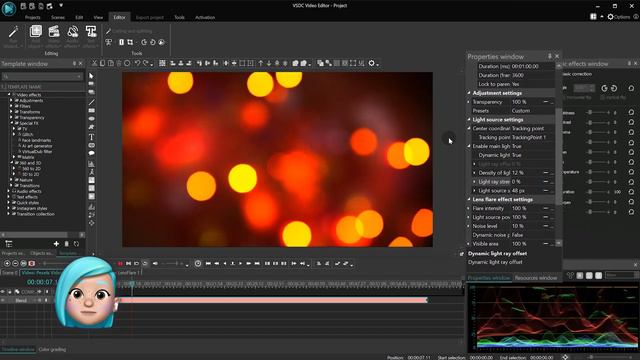The height and width of the screenshot is (360, 640).
Task: Collapse Light source settings section
Action: point(469,120)
